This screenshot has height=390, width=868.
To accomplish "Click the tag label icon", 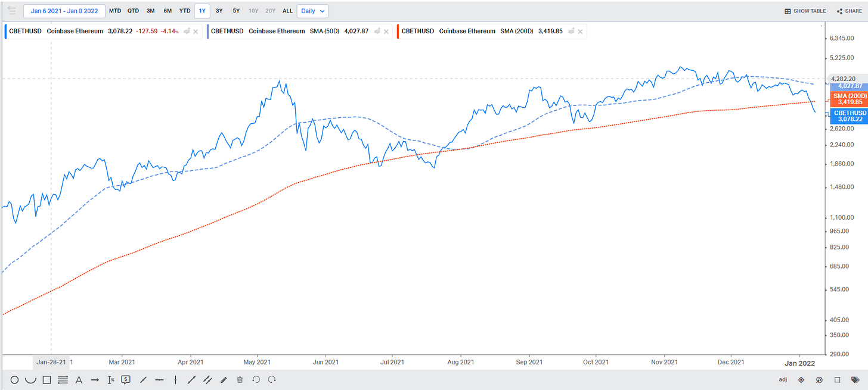I will click(x=857, y=379).
